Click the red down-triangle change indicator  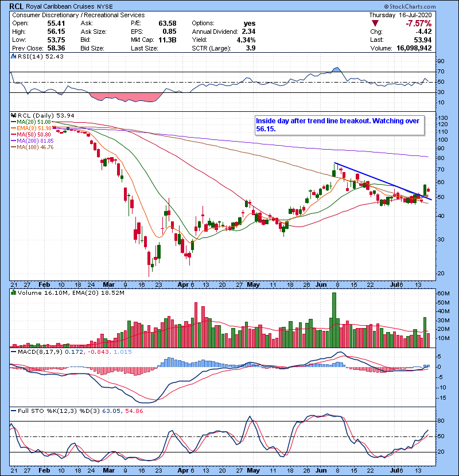[375, 24]
